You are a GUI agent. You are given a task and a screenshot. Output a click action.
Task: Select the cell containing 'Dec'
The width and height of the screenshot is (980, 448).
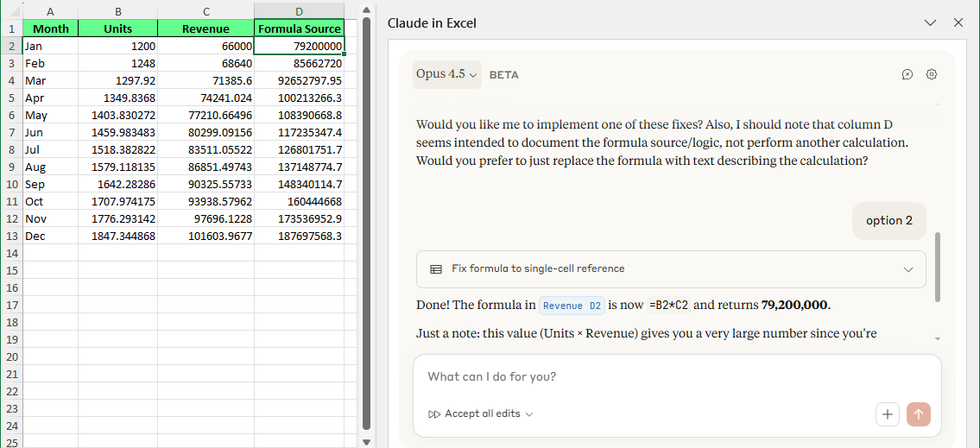pyautogui.click(x=51, y=237)
